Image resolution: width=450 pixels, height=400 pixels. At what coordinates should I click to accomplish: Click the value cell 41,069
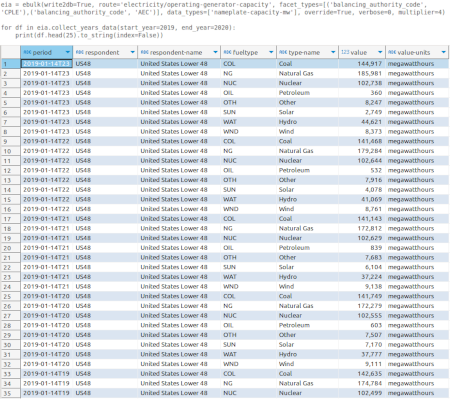362,199
